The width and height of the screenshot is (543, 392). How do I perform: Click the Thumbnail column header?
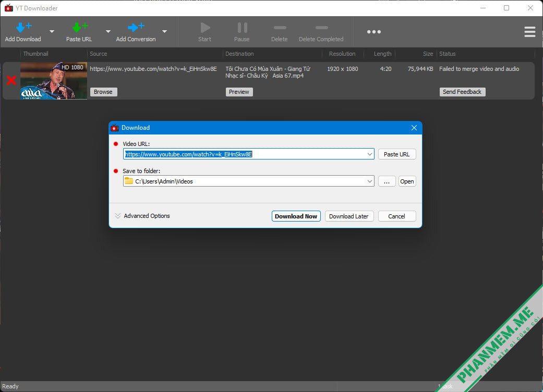pos(35,54)
